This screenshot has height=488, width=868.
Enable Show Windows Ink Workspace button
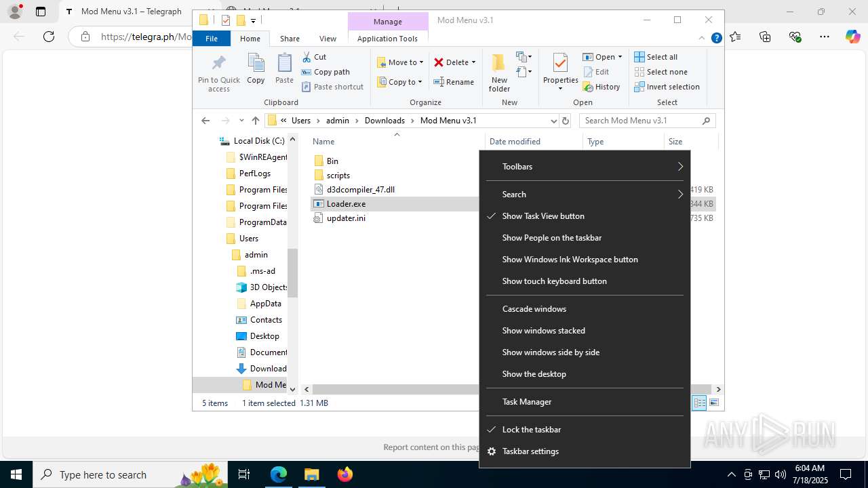point(585,260)
